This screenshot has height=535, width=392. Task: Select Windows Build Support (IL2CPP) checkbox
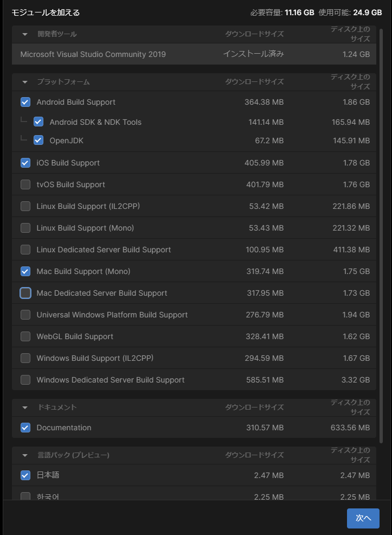[x=25, y=358]
